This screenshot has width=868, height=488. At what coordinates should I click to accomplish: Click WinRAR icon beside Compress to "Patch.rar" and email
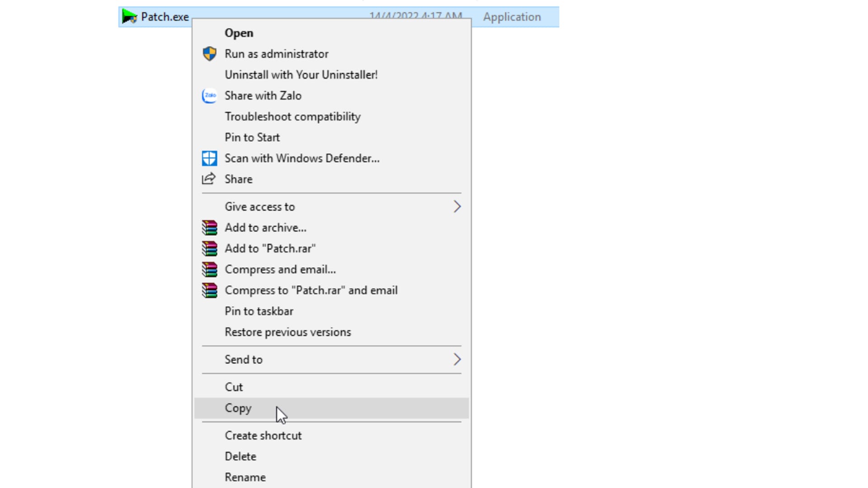pyautogui.click(x=209, y=290)
